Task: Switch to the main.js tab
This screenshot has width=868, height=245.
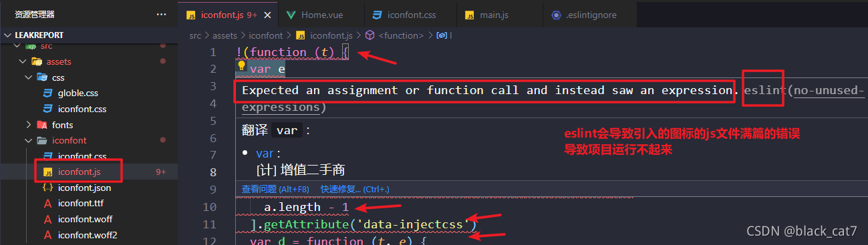Action: click(x=500, y=14)
